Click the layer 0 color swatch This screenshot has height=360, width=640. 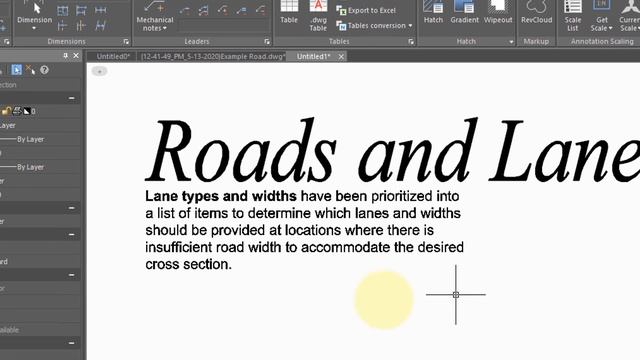pyautogui.click(x=27, y=111)
